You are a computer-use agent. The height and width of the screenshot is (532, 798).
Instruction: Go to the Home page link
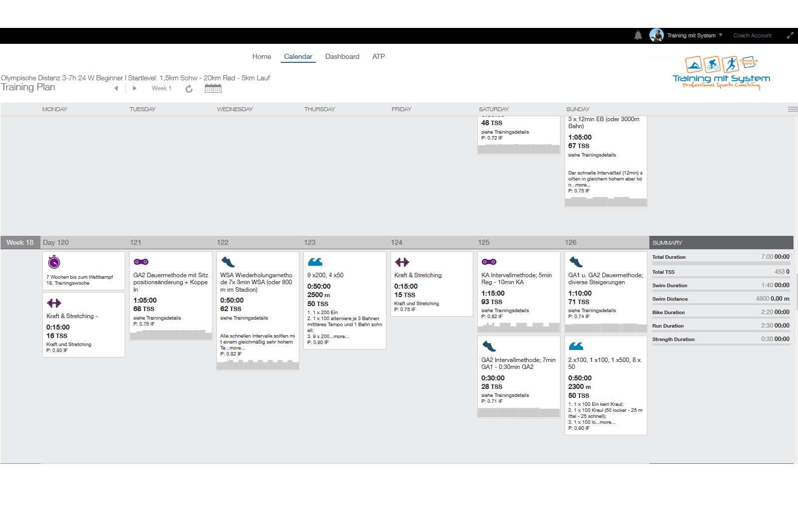(x=262, y=56)
